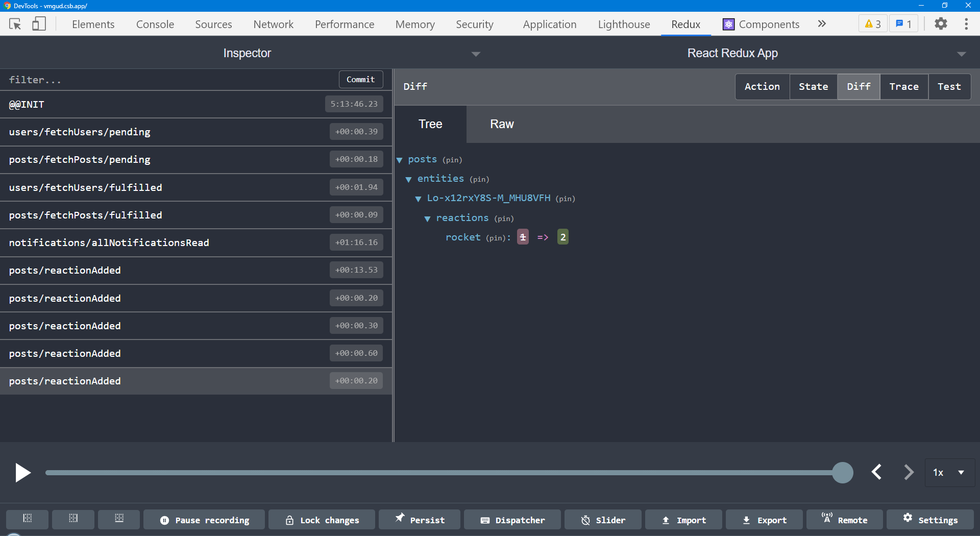Toggle Lock changes
Screen dimensions: 980x536
click(x=322, y=520)
